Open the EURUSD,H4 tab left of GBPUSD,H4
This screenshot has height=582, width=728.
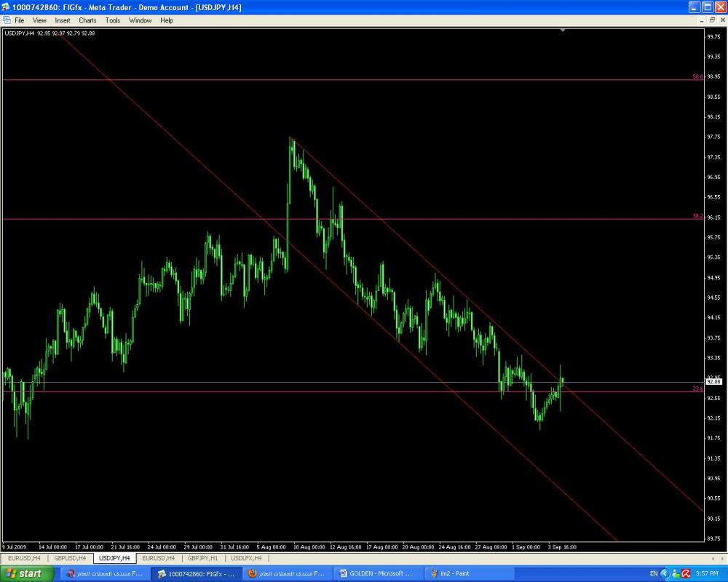pyautogui.click(x=24, y=558)
